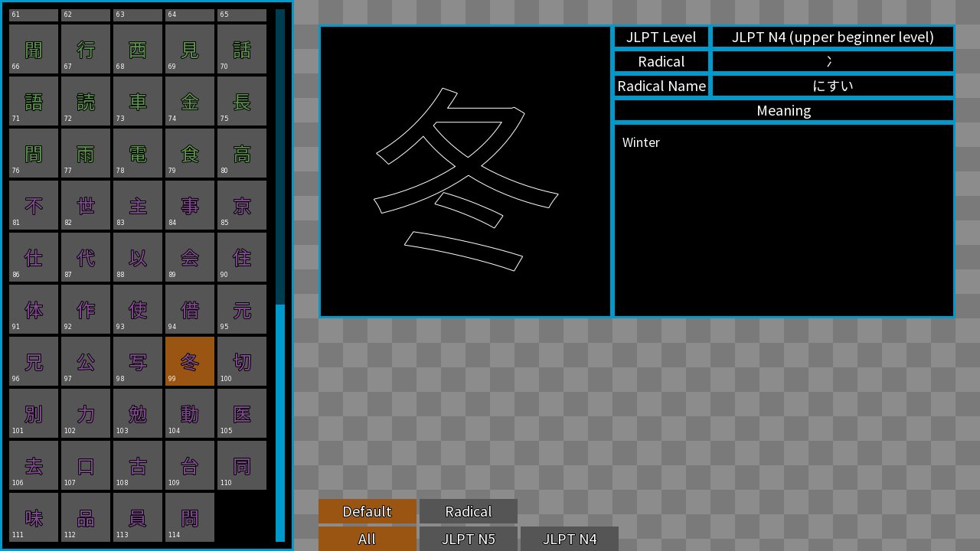The width and height of the screenshot is (980, 551).
Task: Open details for kanji 車
Action: 138,101
